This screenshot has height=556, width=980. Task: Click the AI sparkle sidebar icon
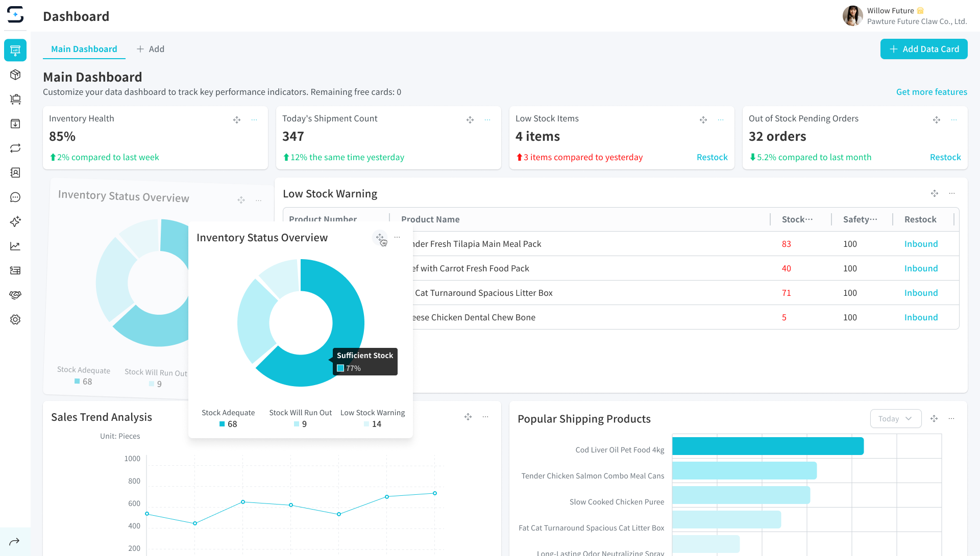tap(15, 221)
